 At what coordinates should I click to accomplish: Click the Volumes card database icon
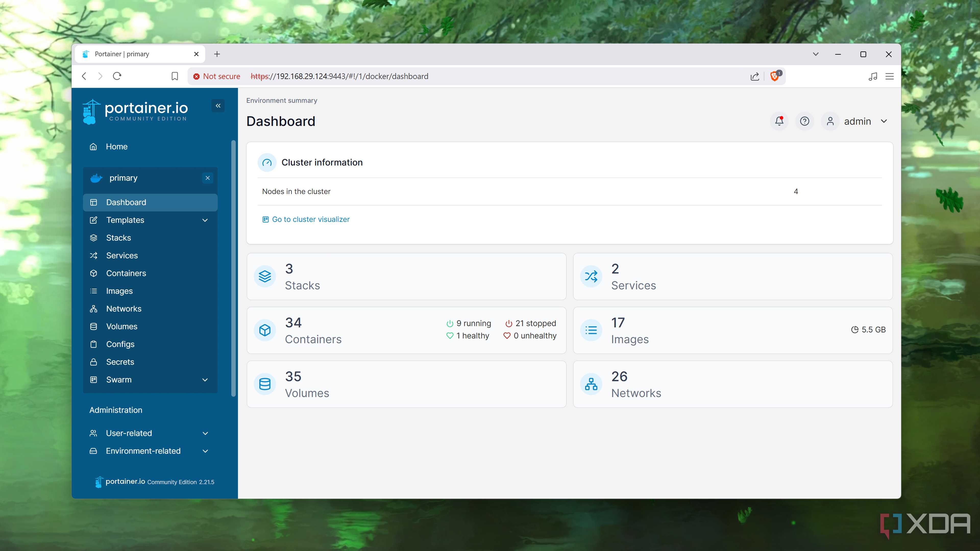click(265, 384)
